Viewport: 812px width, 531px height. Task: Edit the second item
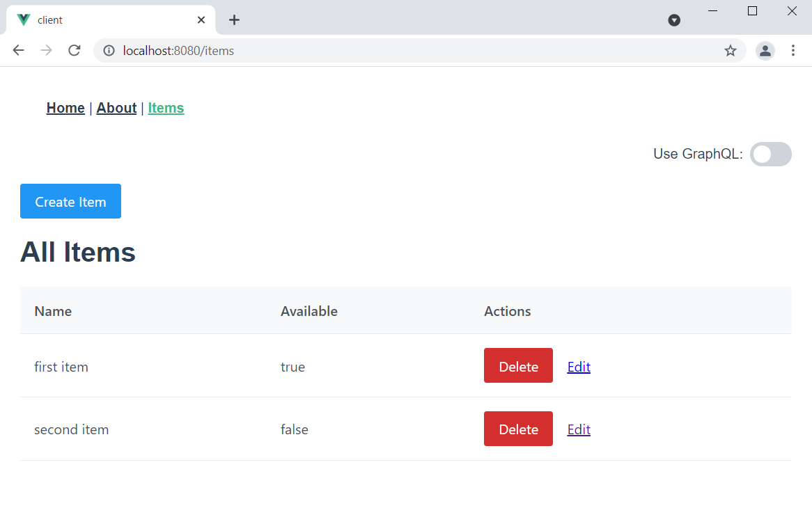point(579,429)
